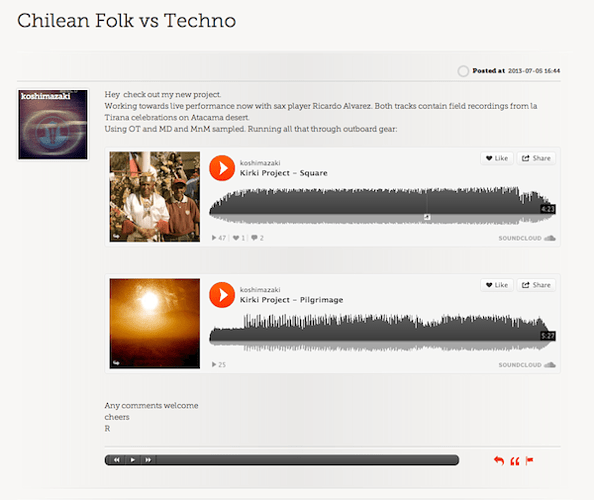The width and height of the screenshot is (594, 500).
Task: Like the Pilgrimage track
Action: [x=497, y=285]
